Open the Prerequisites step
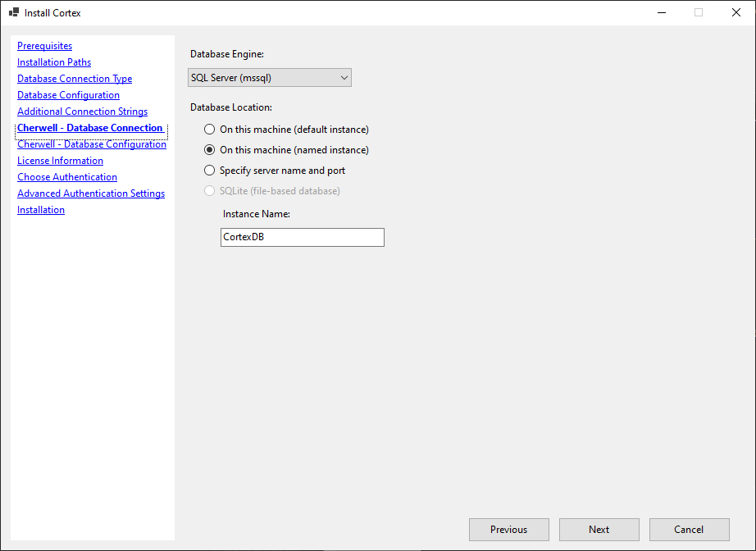 coord(44,45)
